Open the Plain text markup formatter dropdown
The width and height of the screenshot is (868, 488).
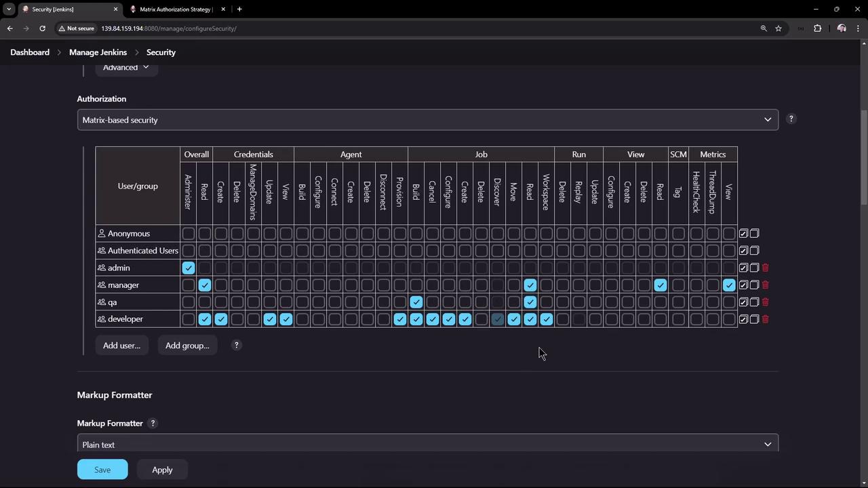(428, 444)
